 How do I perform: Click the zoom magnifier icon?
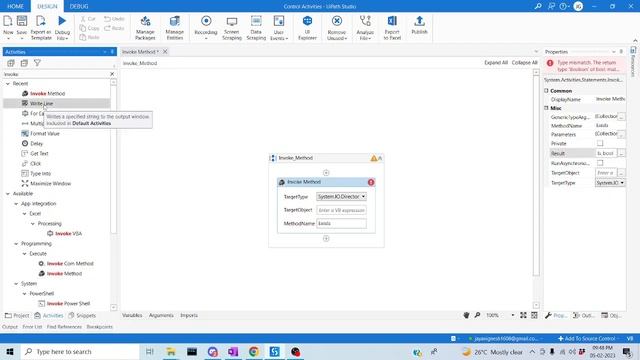point(477,315)
